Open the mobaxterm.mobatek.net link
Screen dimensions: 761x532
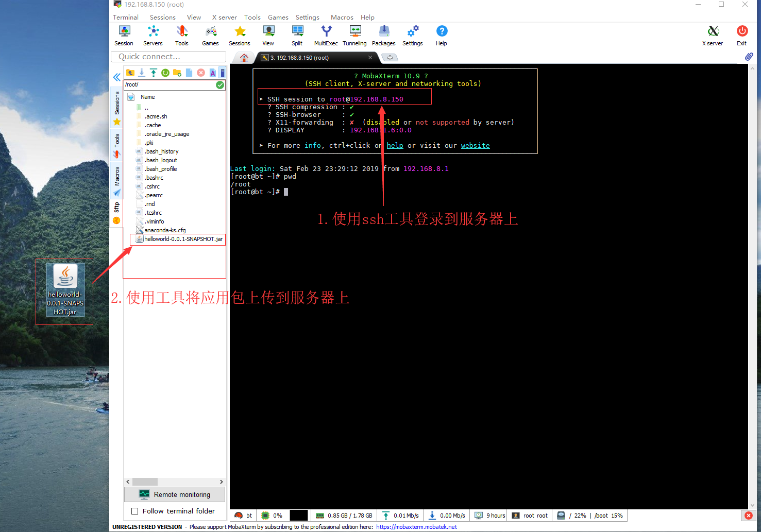[x=416, y=527]
